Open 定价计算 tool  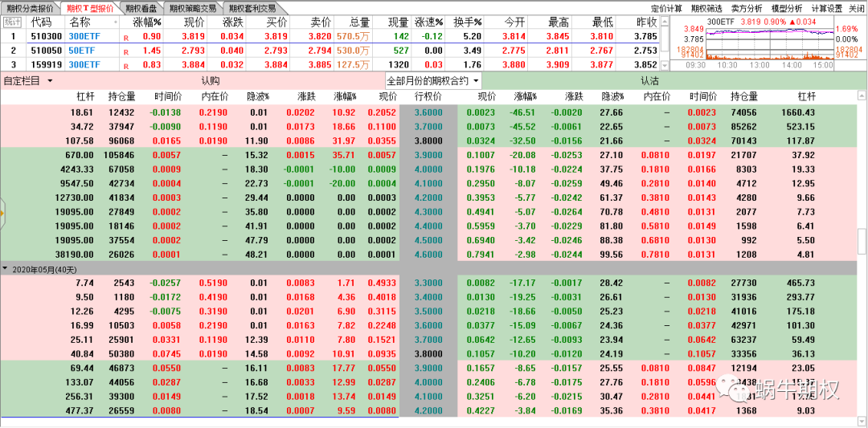coord(666,8)
